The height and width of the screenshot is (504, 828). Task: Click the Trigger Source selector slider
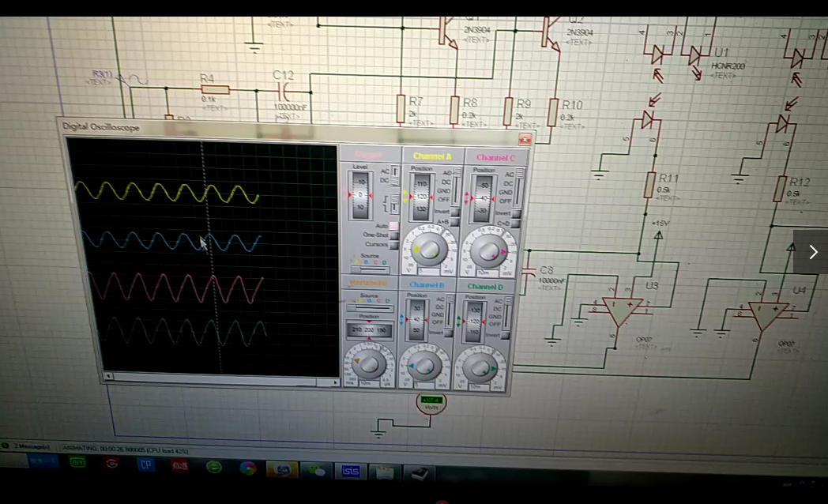click(371, 269)
